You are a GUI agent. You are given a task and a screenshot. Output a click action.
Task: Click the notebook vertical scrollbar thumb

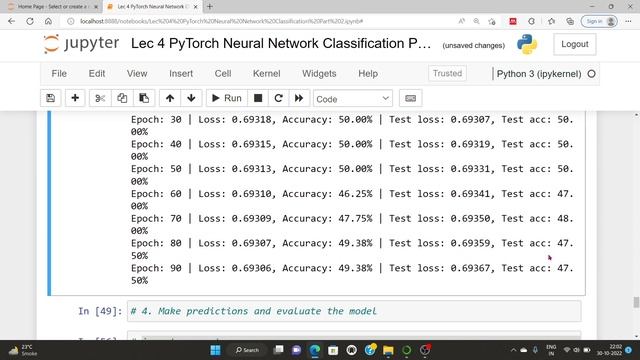pos(636,302)
